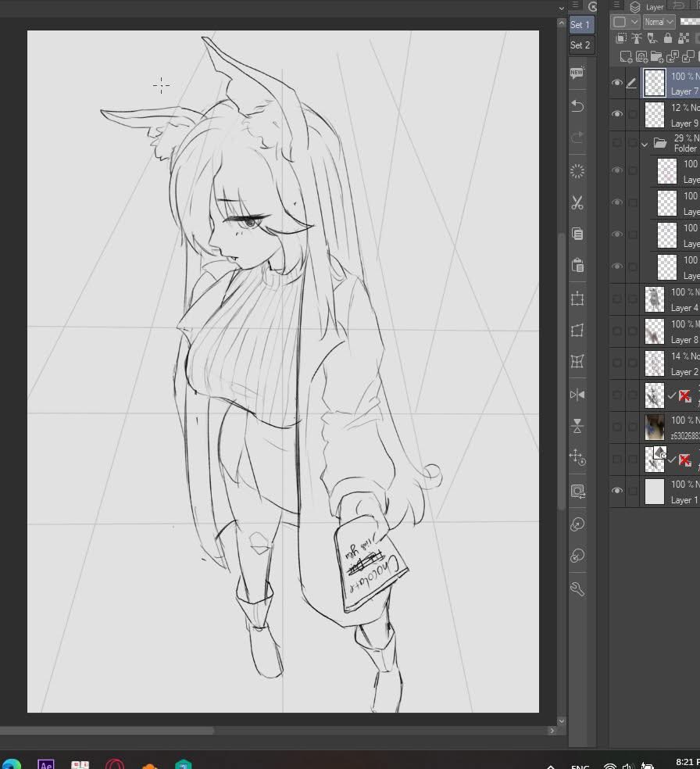This screenshot has height=769, width=700.
Task: Collapse the 29% Folder chevron
Action: [x=645, y=144]
